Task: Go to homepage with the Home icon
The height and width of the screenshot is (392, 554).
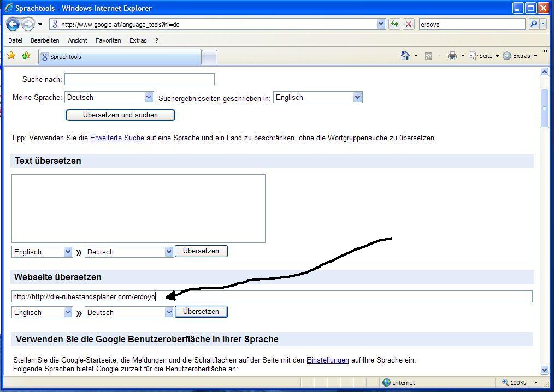Action: tap(405, 56)
